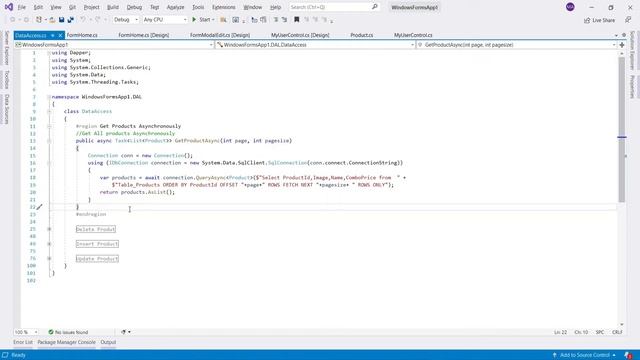Switch to the Product.cs tab
Image resolution: width=640 pixels, height=360 pixels.
362,36
